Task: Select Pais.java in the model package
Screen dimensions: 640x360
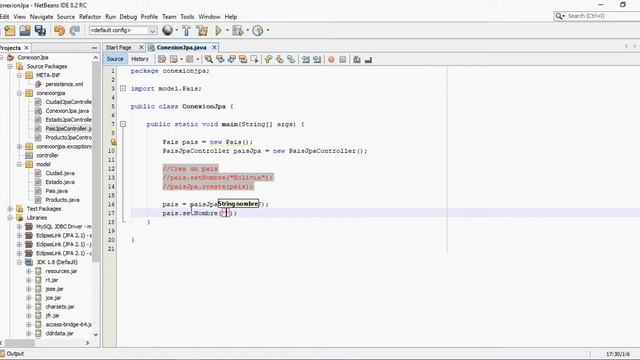Action: pos(56,191)
